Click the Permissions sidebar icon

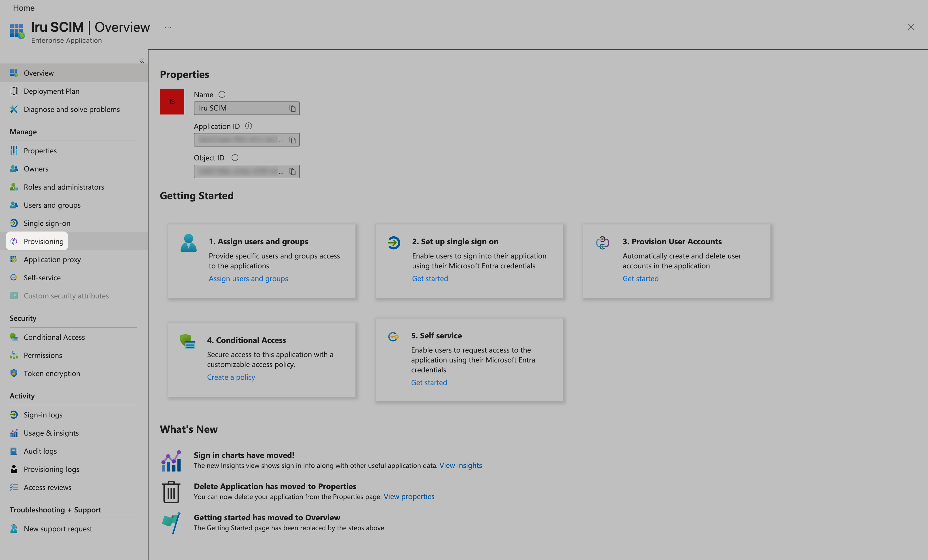pos(14,355)
